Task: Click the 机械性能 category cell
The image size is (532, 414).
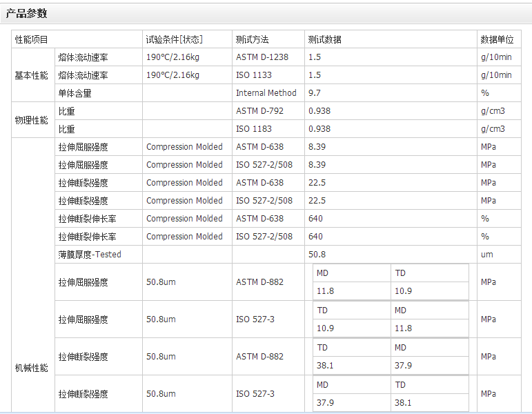Action: 32,368
